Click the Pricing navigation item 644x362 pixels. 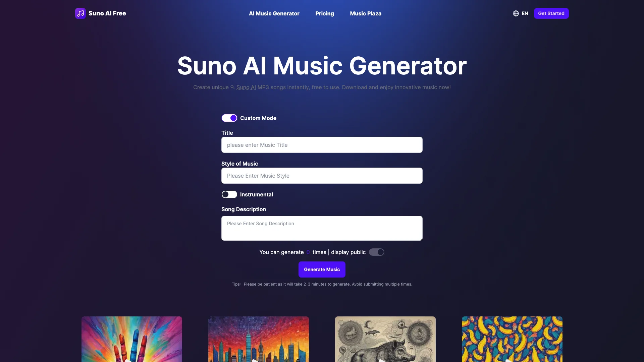click(325, 13)
